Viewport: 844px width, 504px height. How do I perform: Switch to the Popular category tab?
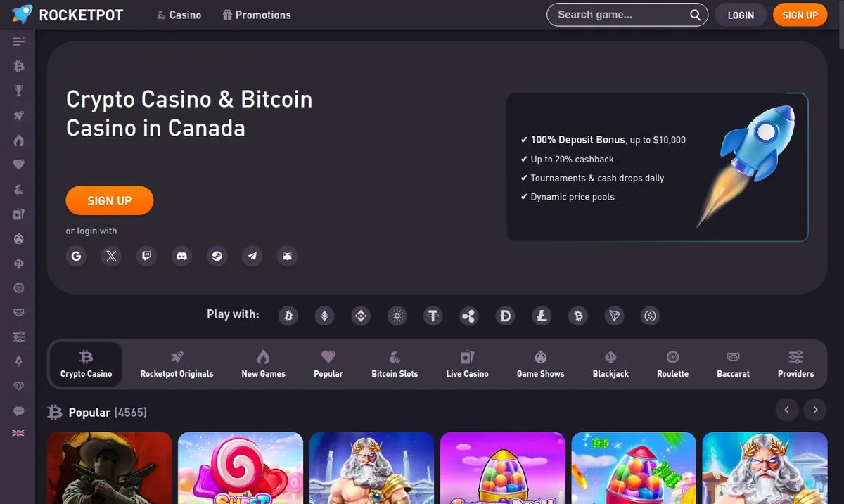pyautogui.click(x=328, y=364)
